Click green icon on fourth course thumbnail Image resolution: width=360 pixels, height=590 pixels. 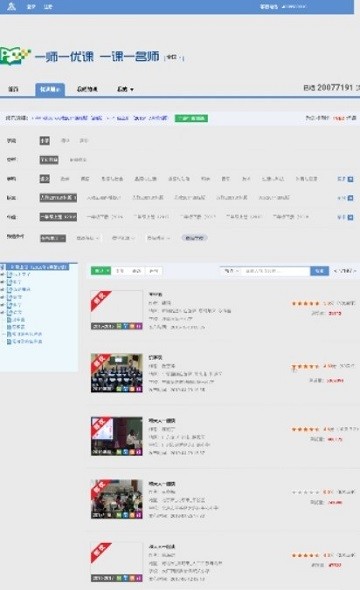(x=119, y=515)
